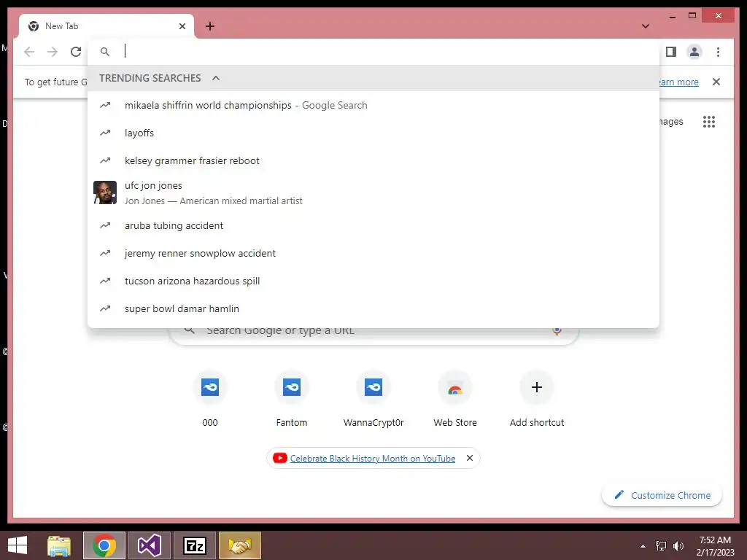
Task: Open the tab search dropdown arrow
Action: [x=646, y=26]
